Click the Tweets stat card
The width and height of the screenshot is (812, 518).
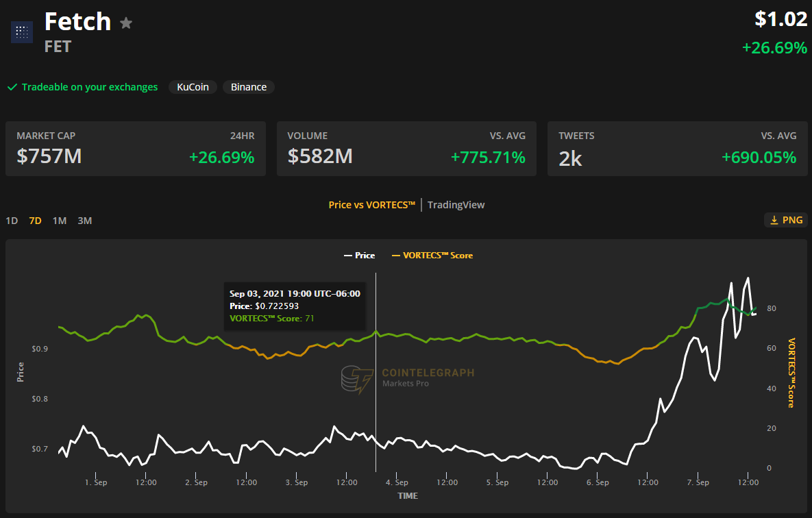[677, 149]
